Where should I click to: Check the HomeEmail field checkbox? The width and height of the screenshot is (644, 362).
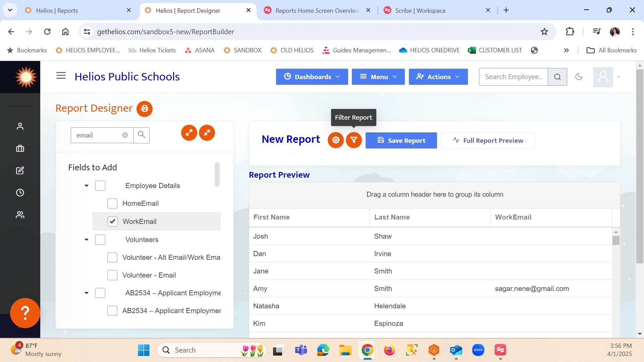point(112,203)
